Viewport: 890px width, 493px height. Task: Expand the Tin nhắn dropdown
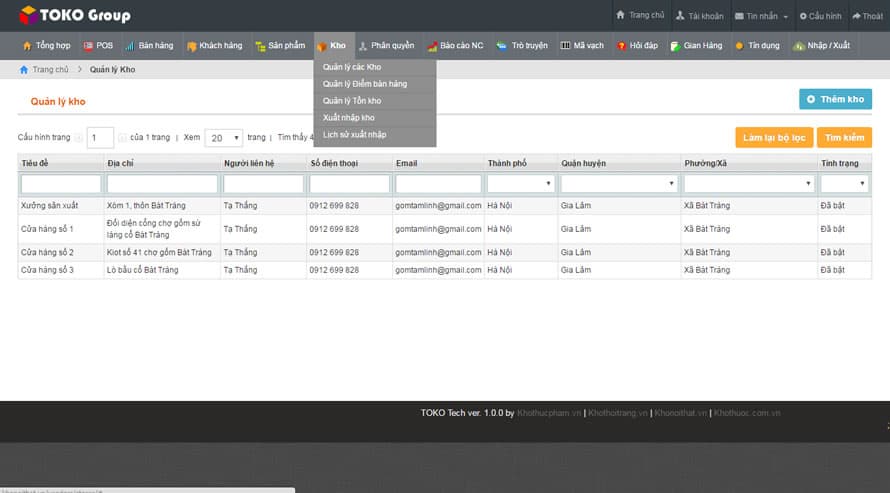pyautogui.click(x=761, y=16)
